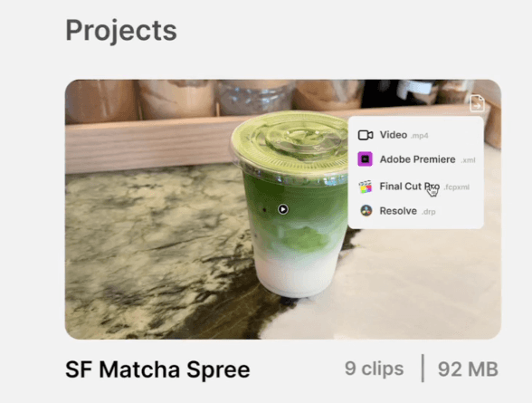Click the .drp extension label

click(x=429, y=212)
